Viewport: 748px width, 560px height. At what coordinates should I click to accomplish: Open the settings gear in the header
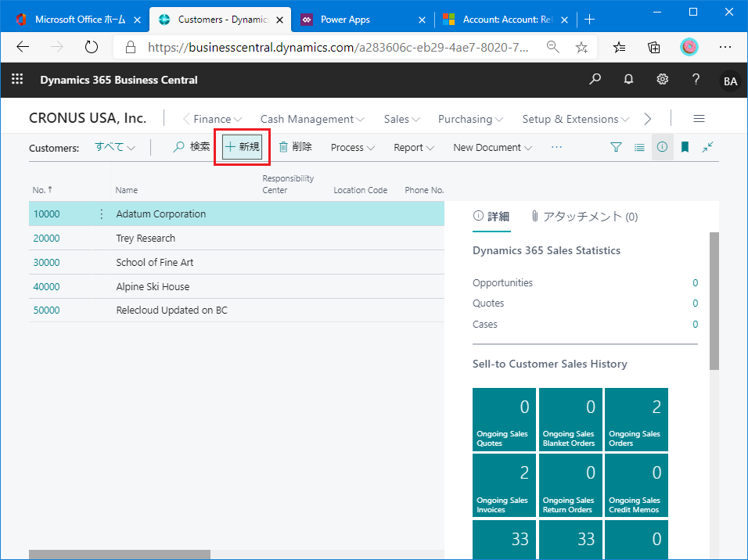coord(662,79)
